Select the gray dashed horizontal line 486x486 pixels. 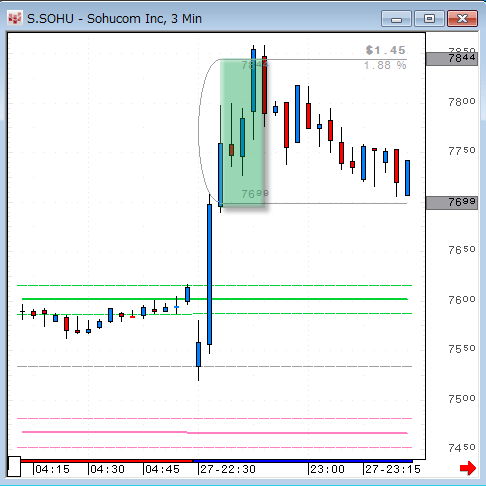coord(215,366)
